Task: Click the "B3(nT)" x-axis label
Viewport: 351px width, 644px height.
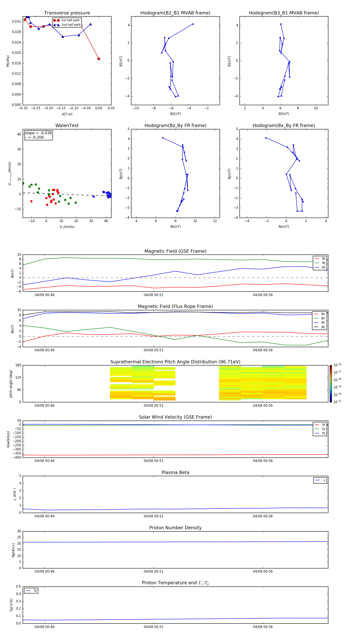Action: (x=284, y=114)
